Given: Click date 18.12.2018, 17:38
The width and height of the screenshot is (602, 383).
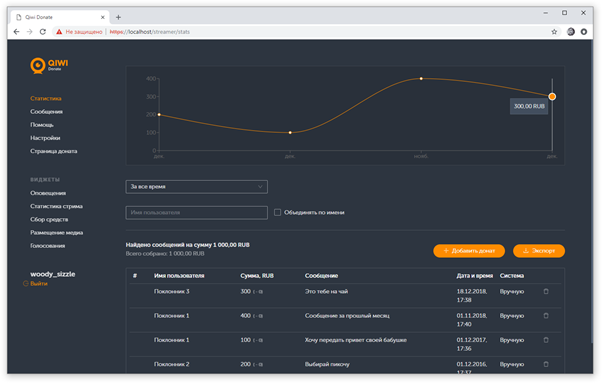Looking at the screenshot, I should tap(472, 296).
